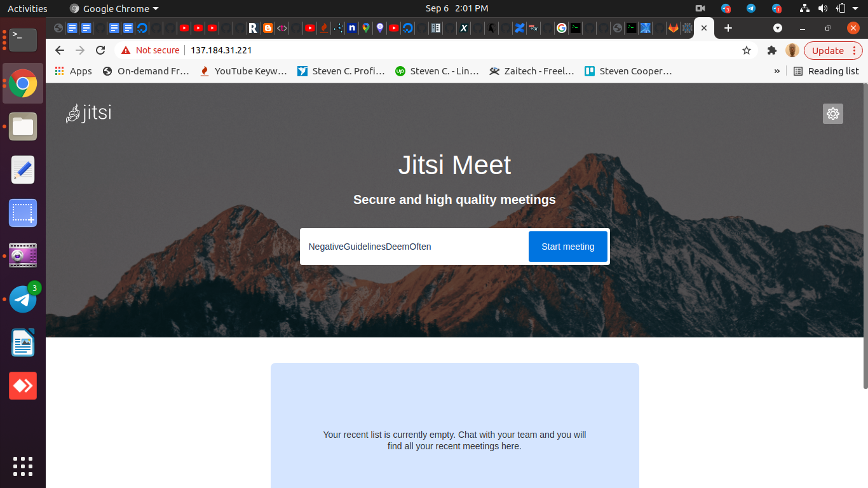Screen dimensions: 868x488
Task: Click the back navigation arrow
Action: 59,50
